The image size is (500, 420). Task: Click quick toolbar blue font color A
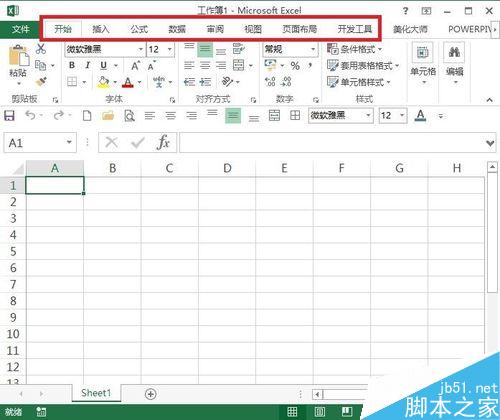pyautogui.click(x=420, y=116)
